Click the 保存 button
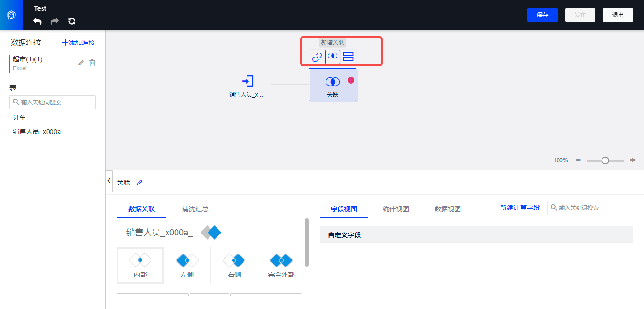 (543, 15)
